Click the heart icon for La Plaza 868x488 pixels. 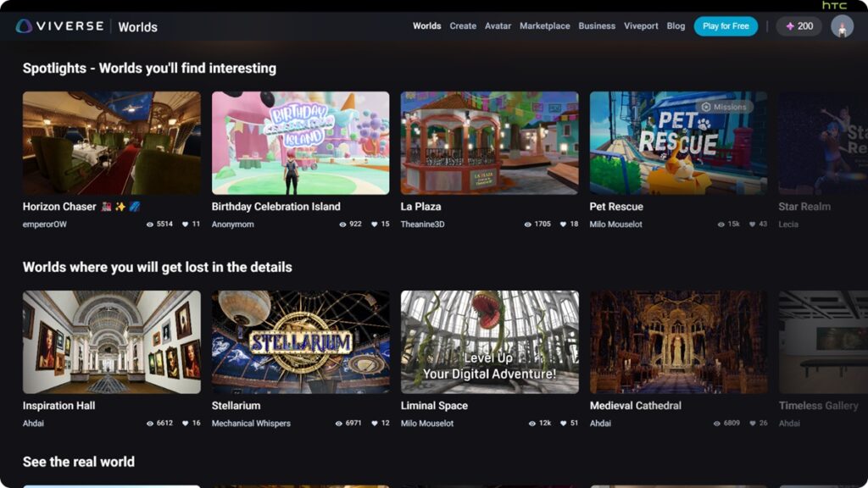(x=563, y=224)
